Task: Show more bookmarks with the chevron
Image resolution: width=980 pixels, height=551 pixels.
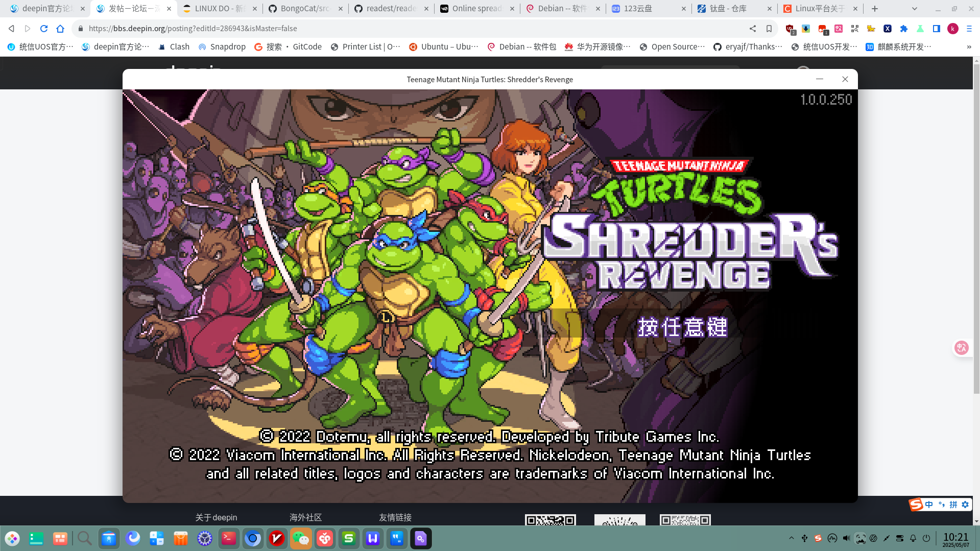Action: pyautogui.click(x=969, y=47)
